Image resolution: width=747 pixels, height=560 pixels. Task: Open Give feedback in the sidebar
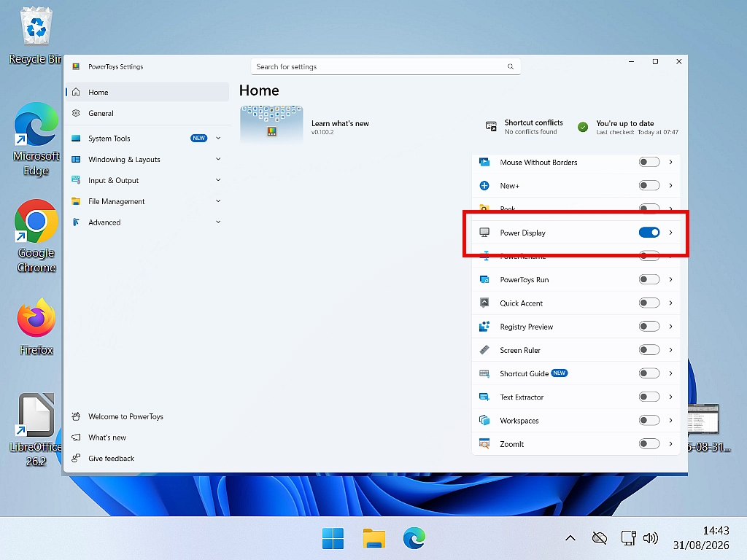(147, 458)
